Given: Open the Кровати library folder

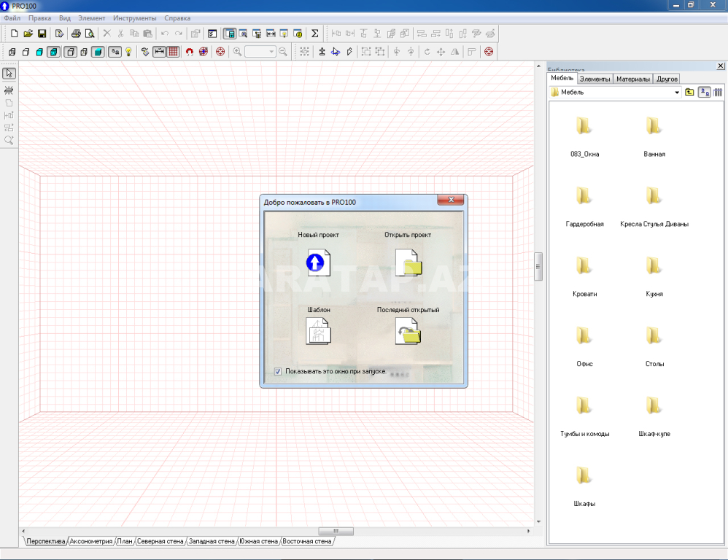Looking at the screenshot, I should [584, 276].
